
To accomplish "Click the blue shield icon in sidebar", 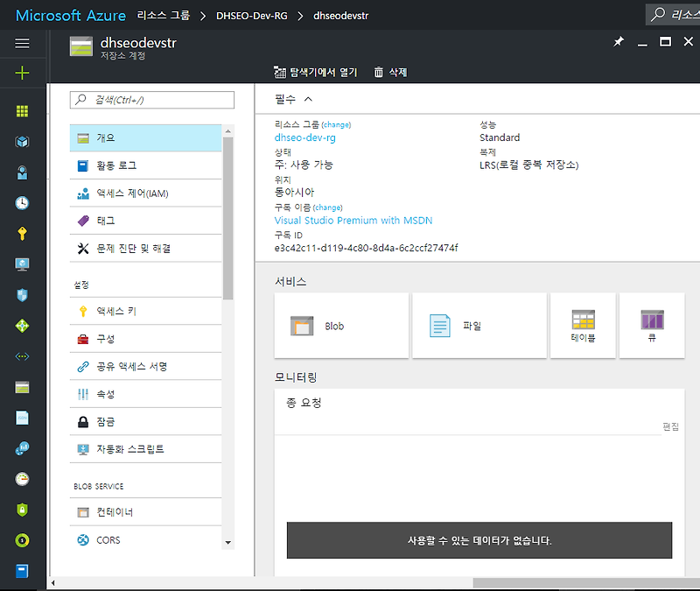I will click(22, 295).
